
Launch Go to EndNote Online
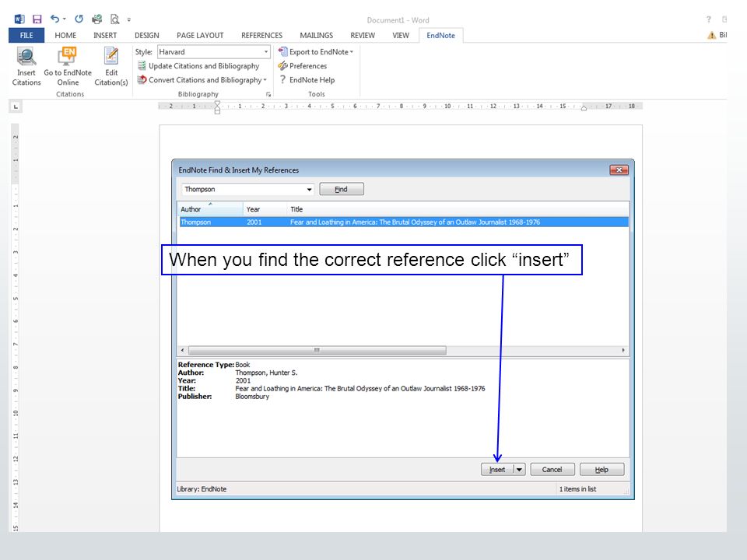click(x=68, y=67)
